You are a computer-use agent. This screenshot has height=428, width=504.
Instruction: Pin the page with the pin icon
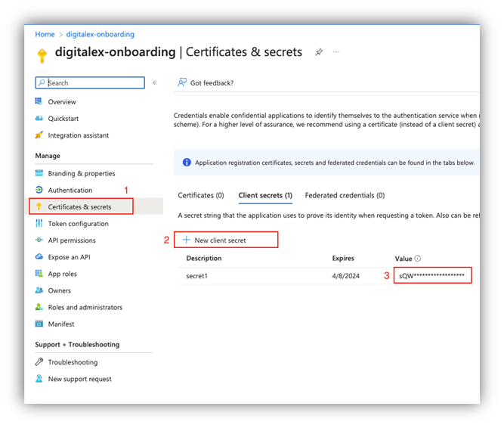point(319,52)
